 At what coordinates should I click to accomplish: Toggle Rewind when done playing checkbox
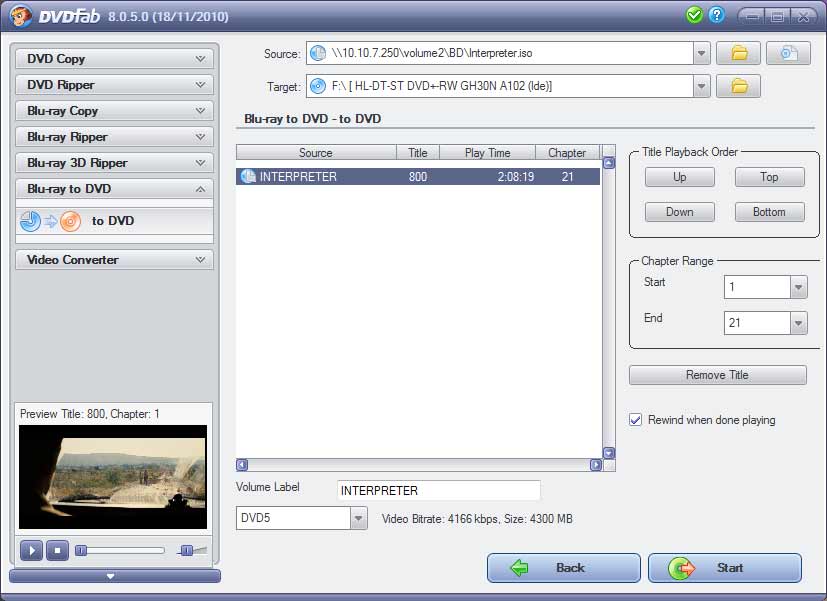point(636,420)
